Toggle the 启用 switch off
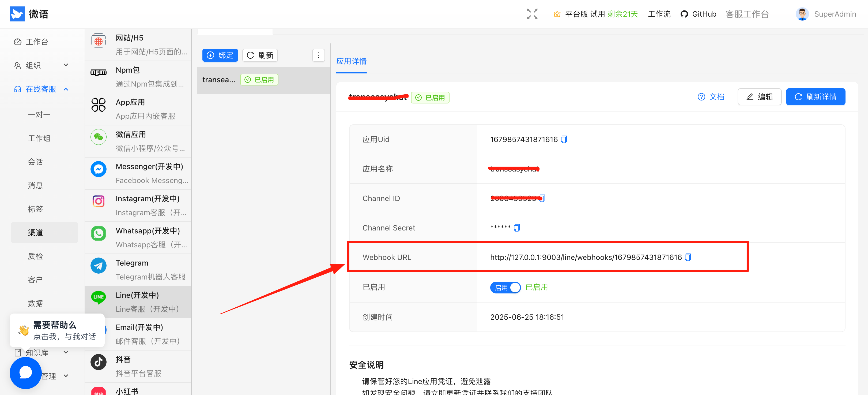 [x=505, y=287]
